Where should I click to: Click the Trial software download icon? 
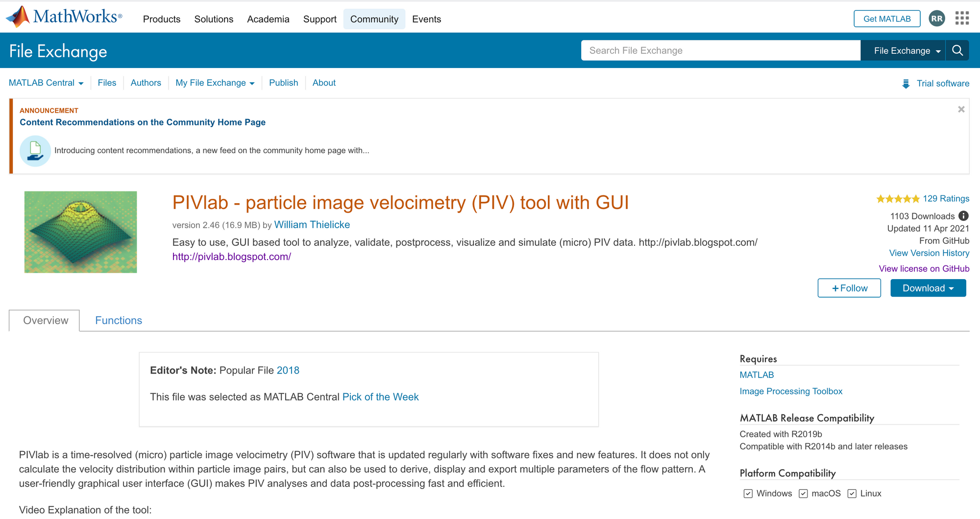click(x=906, y=84)
